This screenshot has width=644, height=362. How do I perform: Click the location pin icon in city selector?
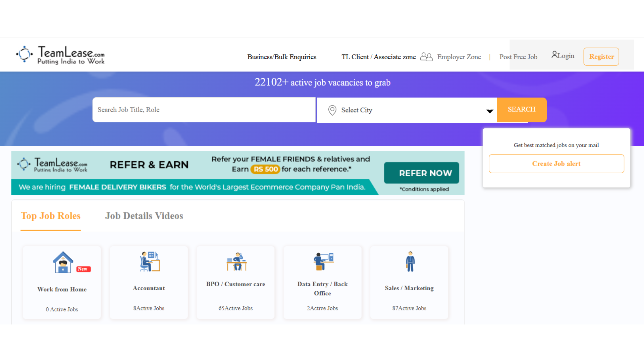click(332, 110)
